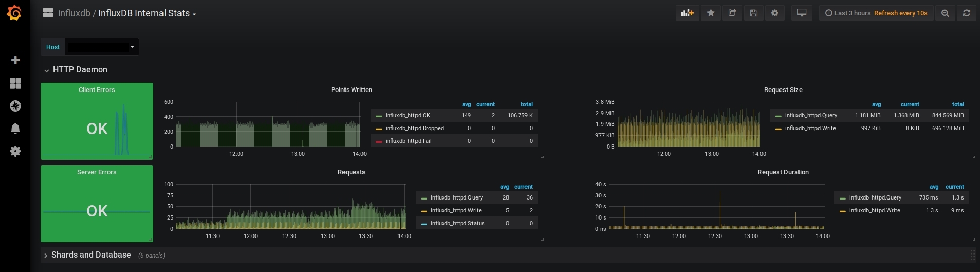Sort Request Size legend by total
Screen dimensions: 980x272
pyautogui.click(x=958, y=104)
